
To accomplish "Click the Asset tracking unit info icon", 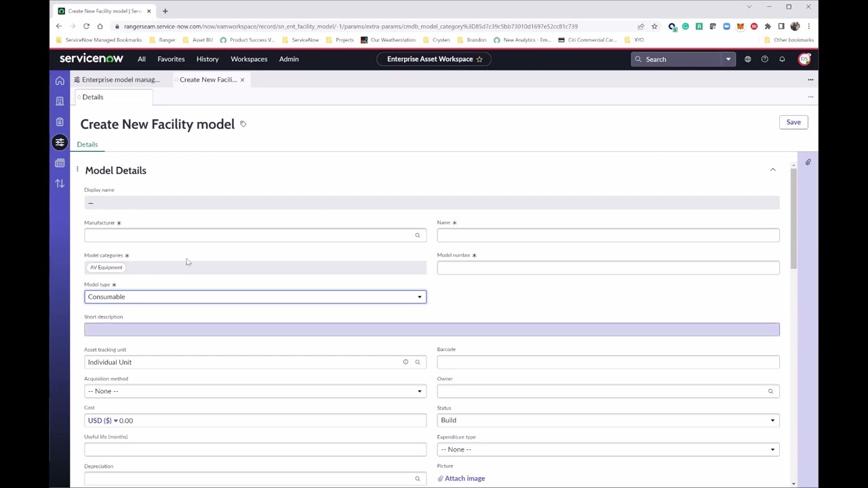I will 406,362.
